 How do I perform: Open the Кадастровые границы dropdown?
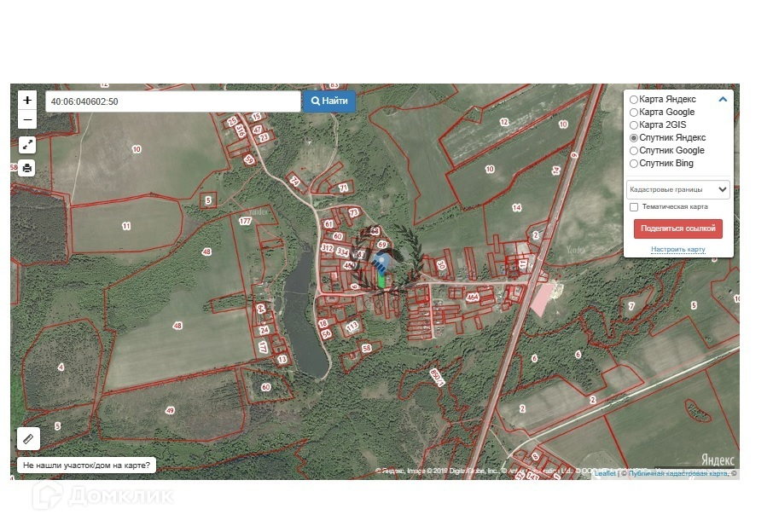(x=677, y=189)
